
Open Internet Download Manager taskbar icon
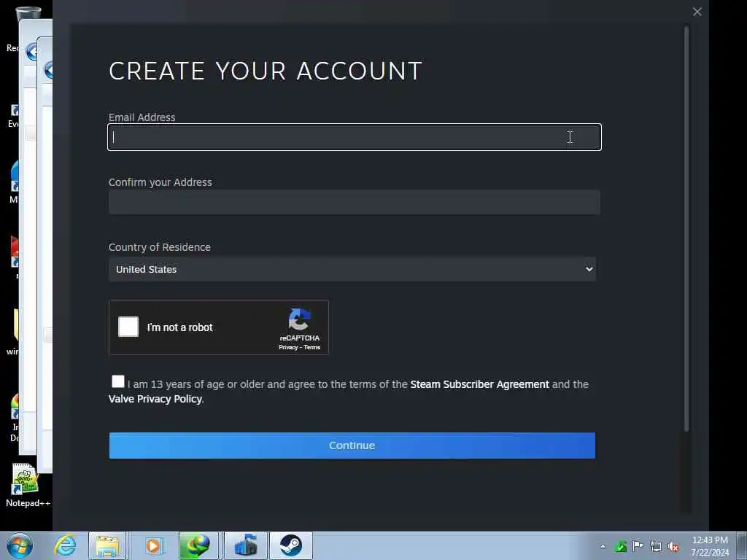(198, 545)
